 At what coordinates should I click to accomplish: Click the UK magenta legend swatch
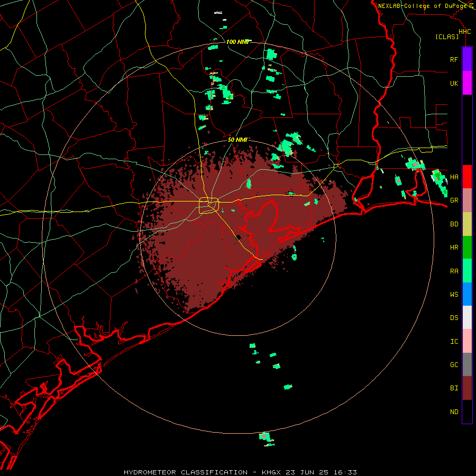pos(467,83)
